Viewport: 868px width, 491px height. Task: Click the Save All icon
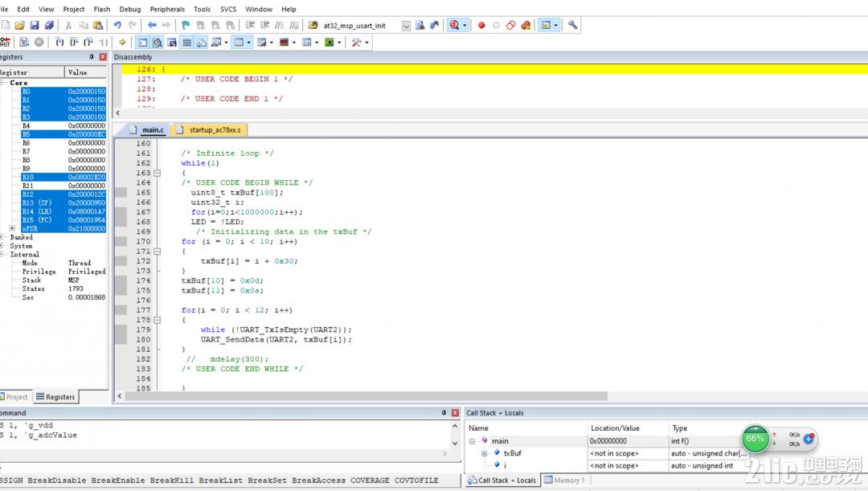(x=49, y=26)
